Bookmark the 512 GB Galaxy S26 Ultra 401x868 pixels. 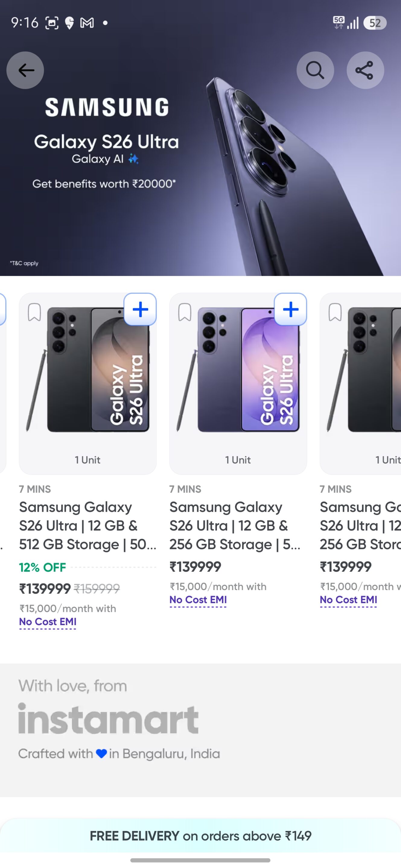[x=34, y=312]
